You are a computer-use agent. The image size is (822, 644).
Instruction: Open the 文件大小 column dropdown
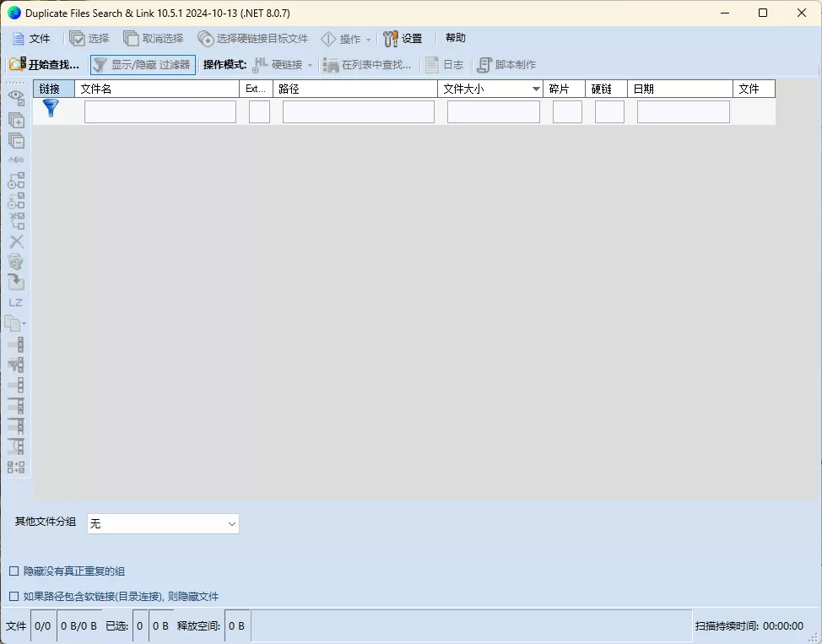pos(536,88)
